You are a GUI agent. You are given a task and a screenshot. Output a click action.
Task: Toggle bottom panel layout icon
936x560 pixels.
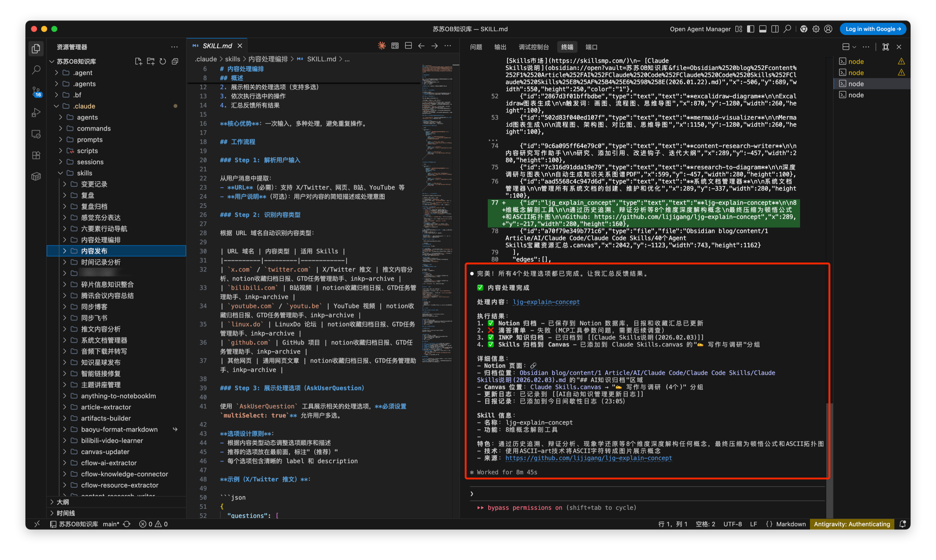[x=762, y=29]
